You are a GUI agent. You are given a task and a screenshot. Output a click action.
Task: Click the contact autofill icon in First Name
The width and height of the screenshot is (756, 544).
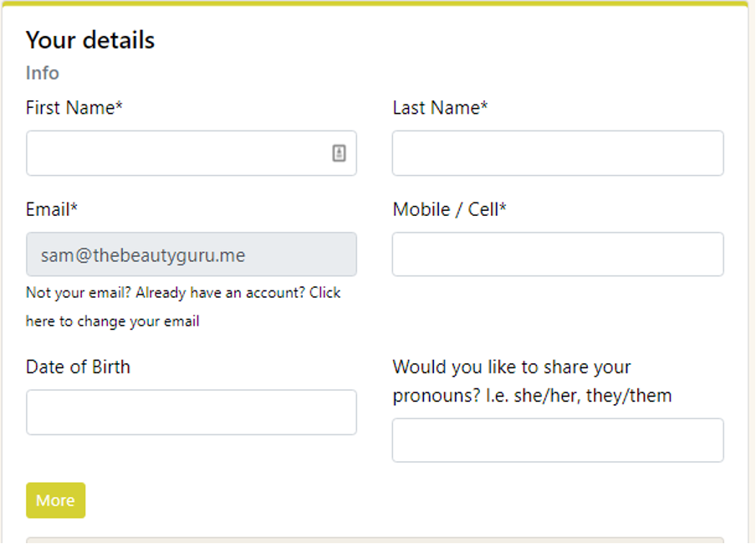[339, 153]
